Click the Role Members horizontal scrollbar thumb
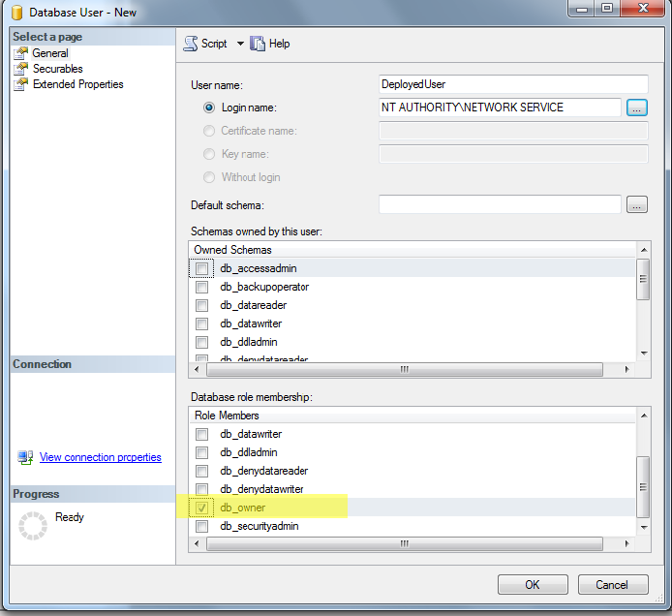Screen dimensions: 672x616 [405, 543]
